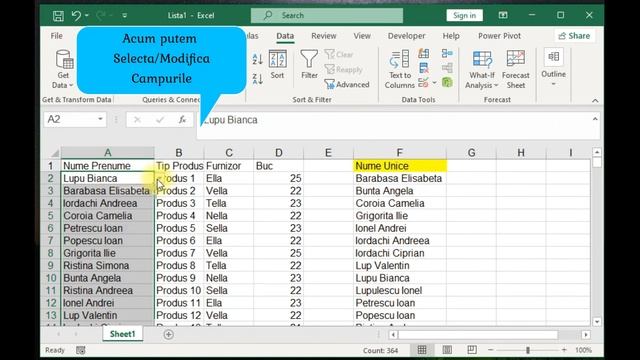640x360 pixels.
Task: Click Text to Columns icon
Action: 400,69
